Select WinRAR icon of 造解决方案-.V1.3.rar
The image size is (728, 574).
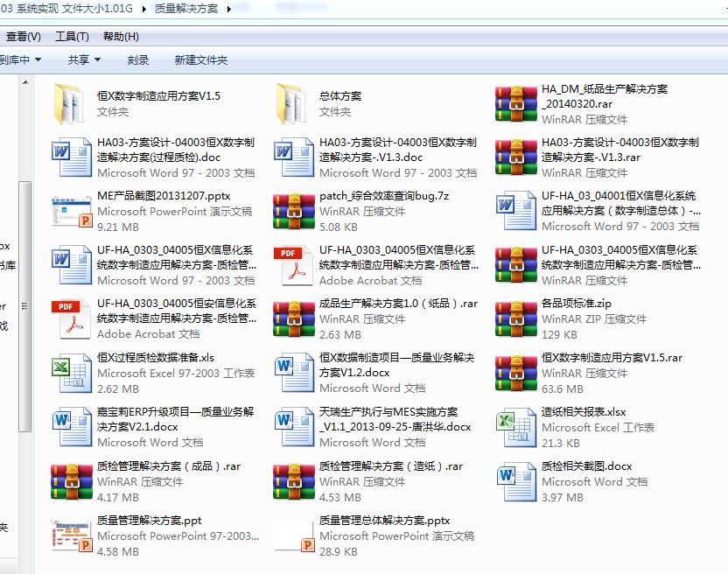pos(516,157)
